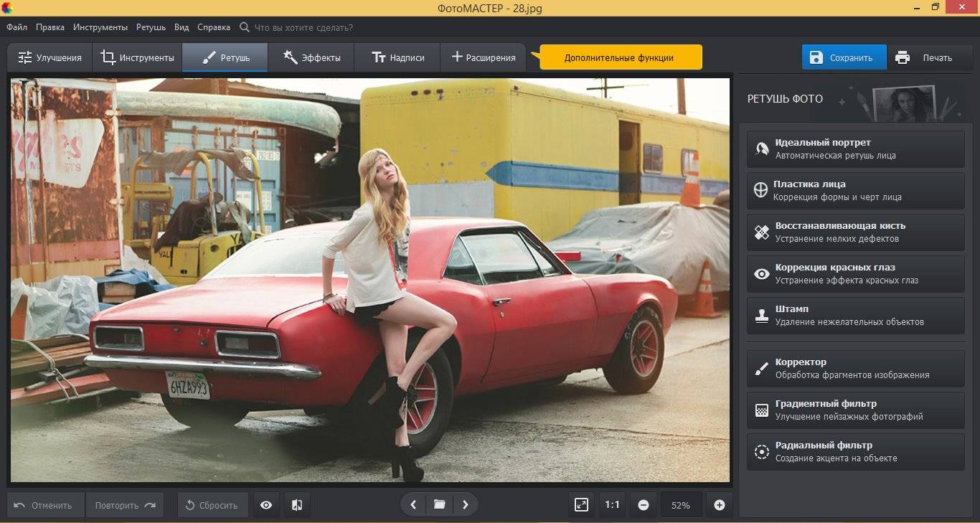Switch to the Надписи tab
This screenshot has height=523, width=980.
tap(397, 57)
